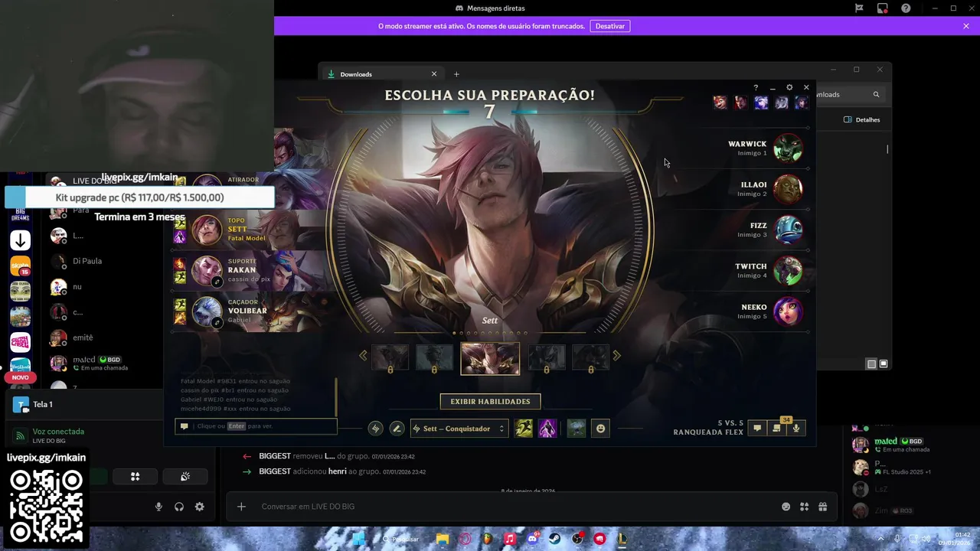Screen dimensions: 980x551
Task: Toggle Discord headphones deafen
Action: 179,507
